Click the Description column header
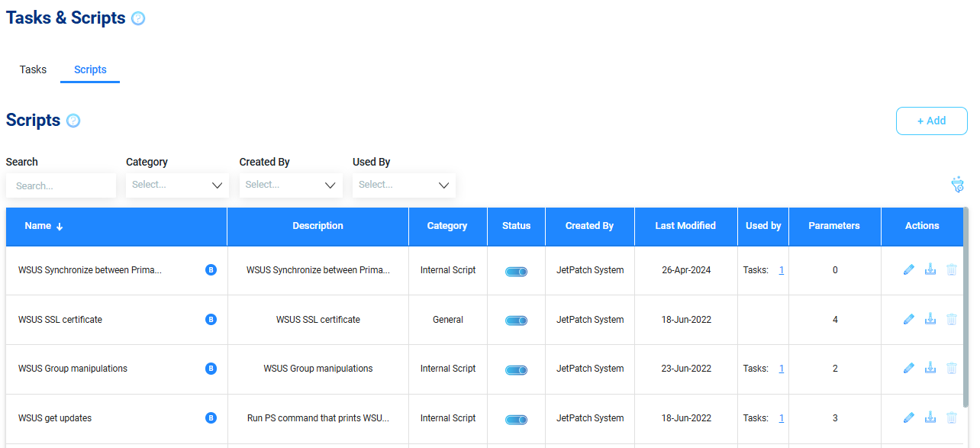980x448 pixels. (x=318, y=226)
